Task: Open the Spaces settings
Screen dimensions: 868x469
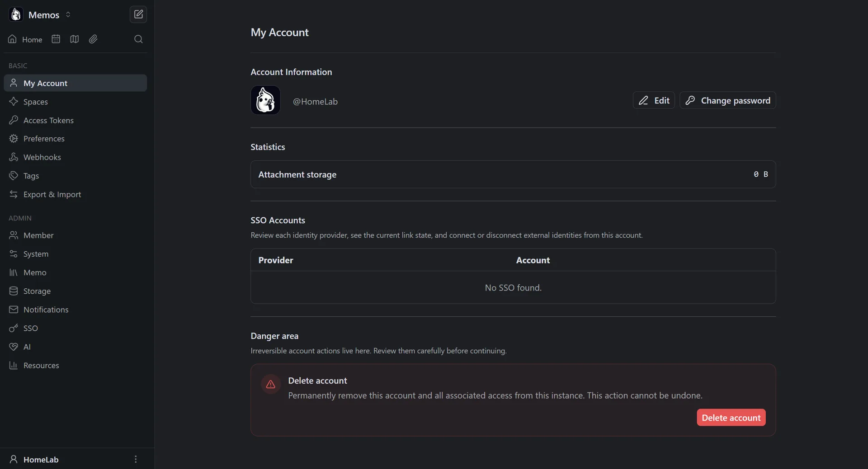Action: tap(75, 102)
